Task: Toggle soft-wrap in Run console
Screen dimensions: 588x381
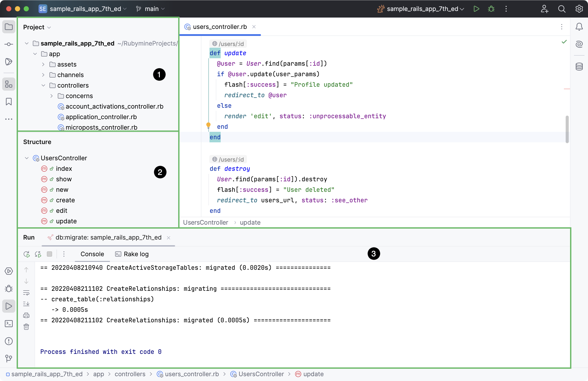Action: click(x=26, y=293)
